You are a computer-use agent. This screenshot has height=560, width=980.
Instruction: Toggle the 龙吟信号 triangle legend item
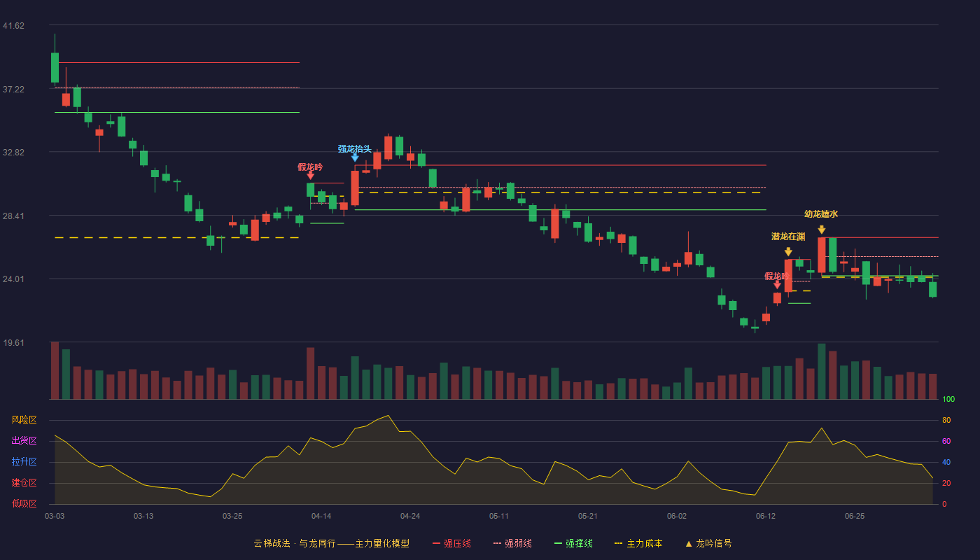pos(708,543)
